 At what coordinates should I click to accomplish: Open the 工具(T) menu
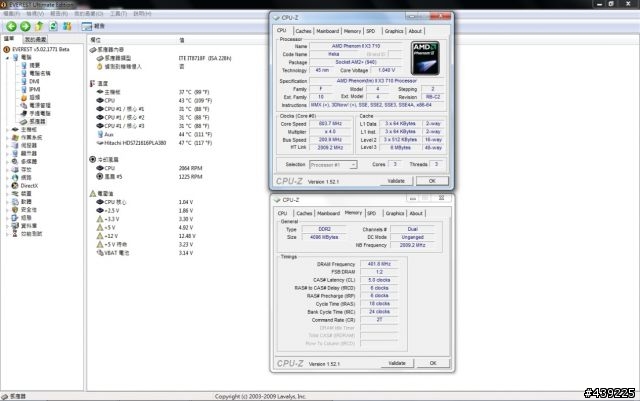118,14
